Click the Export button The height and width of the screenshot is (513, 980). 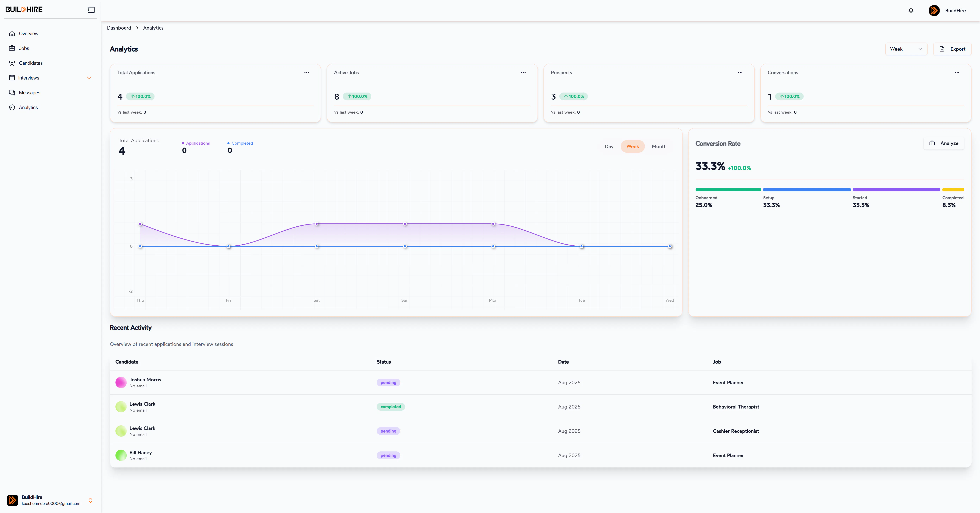(952, 49)
